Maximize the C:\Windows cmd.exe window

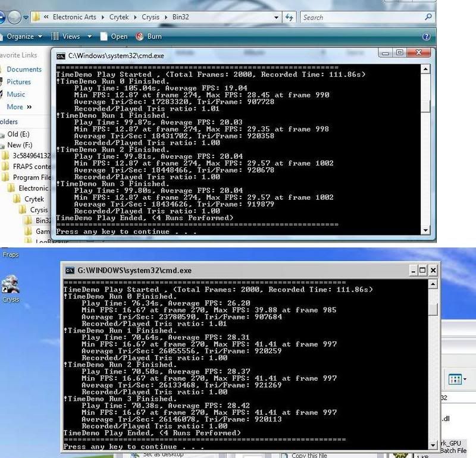(x=399, y=53)
